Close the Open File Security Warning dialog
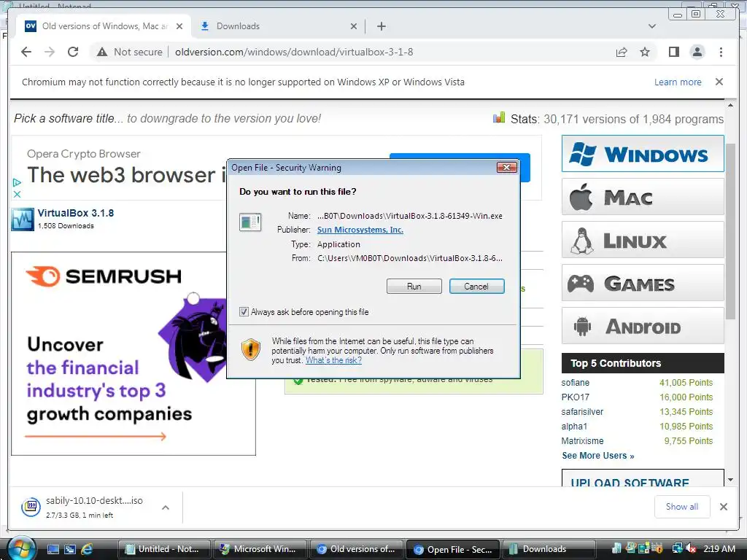747x560 pixels. 506,167
